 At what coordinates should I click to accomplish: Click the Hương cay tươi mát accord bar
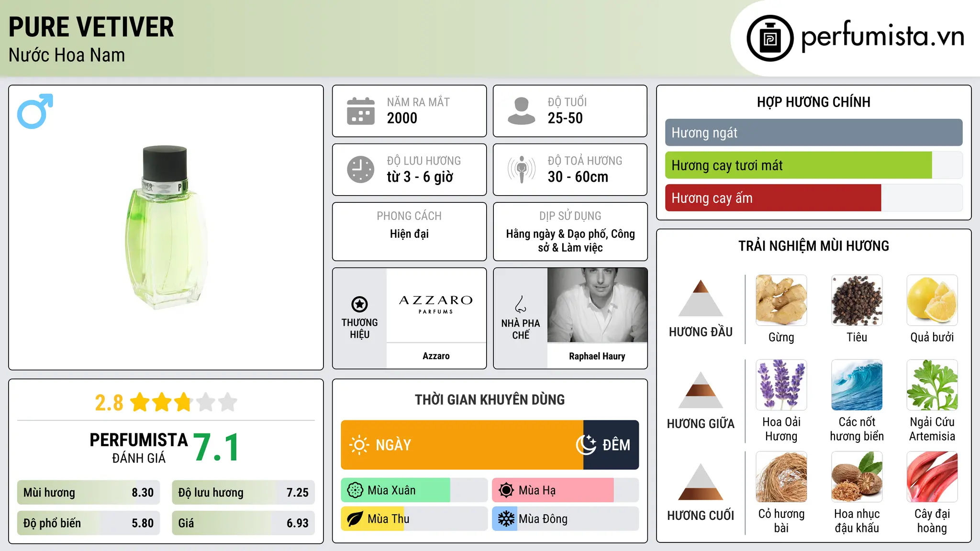(x=814, y=165)
